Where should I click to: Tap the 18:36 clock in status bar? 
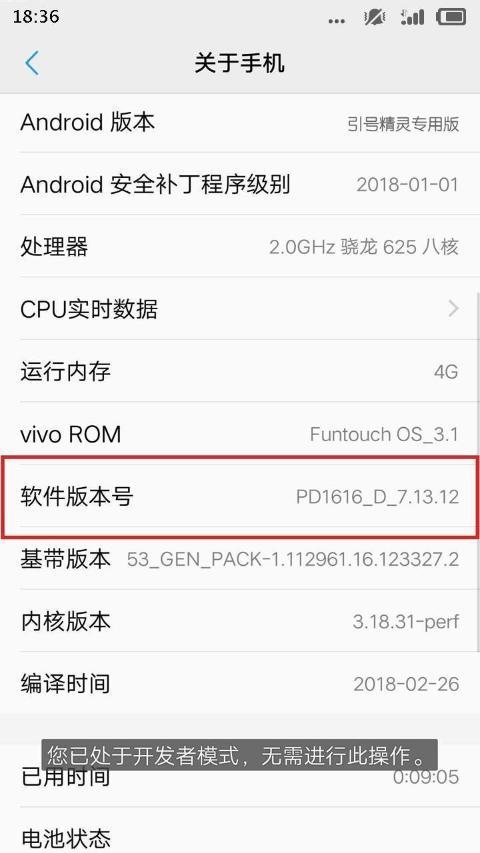[x=36, y=17]
